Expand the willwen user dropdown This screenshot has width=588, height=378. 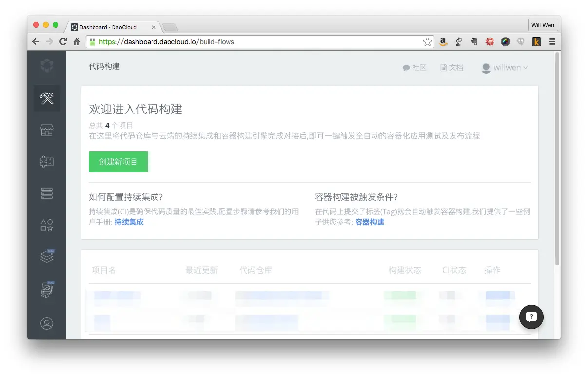[505, 68]
